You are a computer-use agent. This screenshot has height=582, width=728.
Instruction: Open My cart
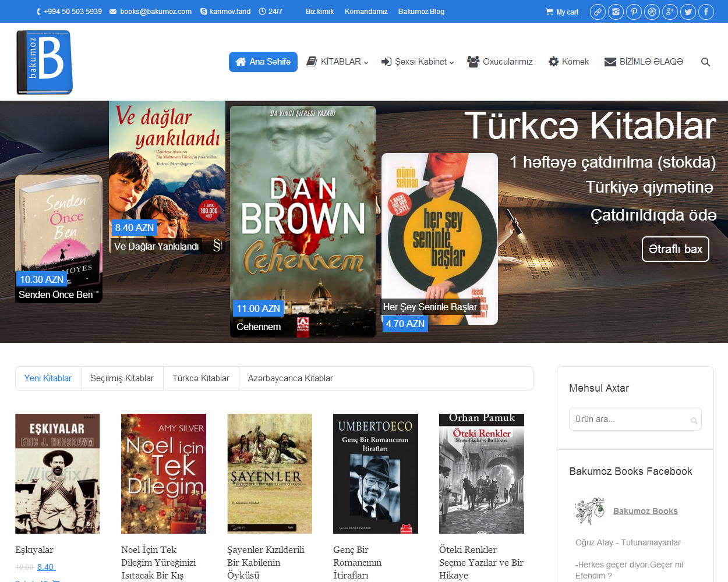point(562,12)
